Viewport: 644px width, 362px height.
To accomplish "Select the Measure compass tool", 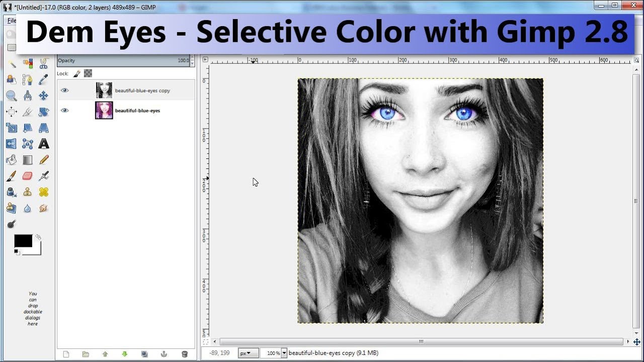I will [x=28, y=96].
